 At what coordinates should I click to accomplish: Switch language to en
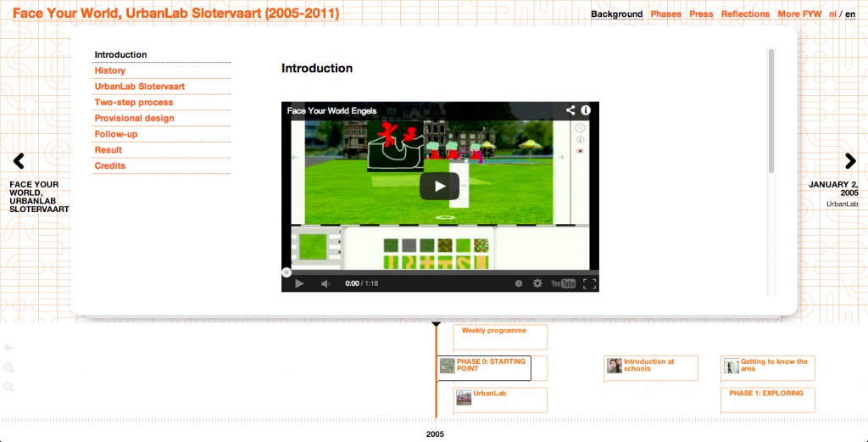coord(850,14)
